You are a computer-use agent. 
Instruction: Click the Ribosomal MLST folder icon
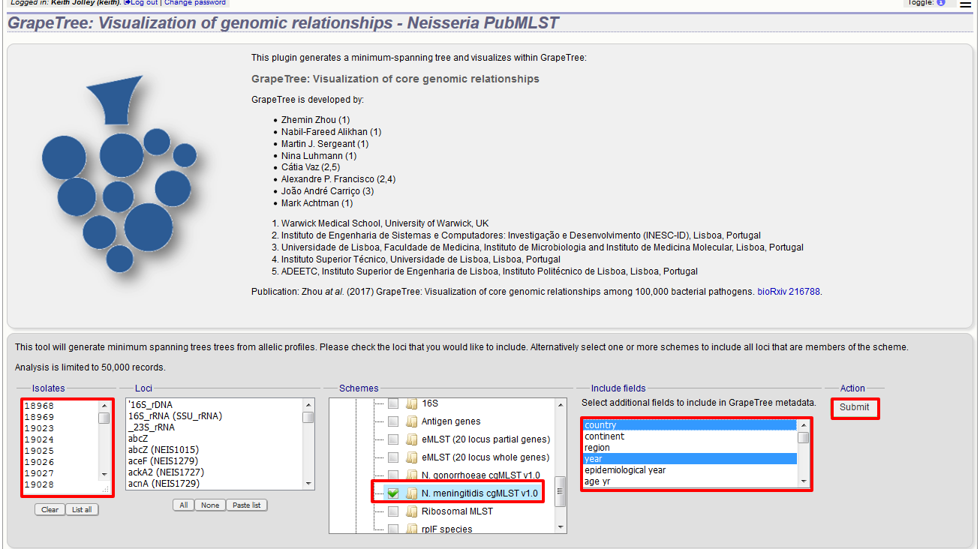tap(411, 511)
